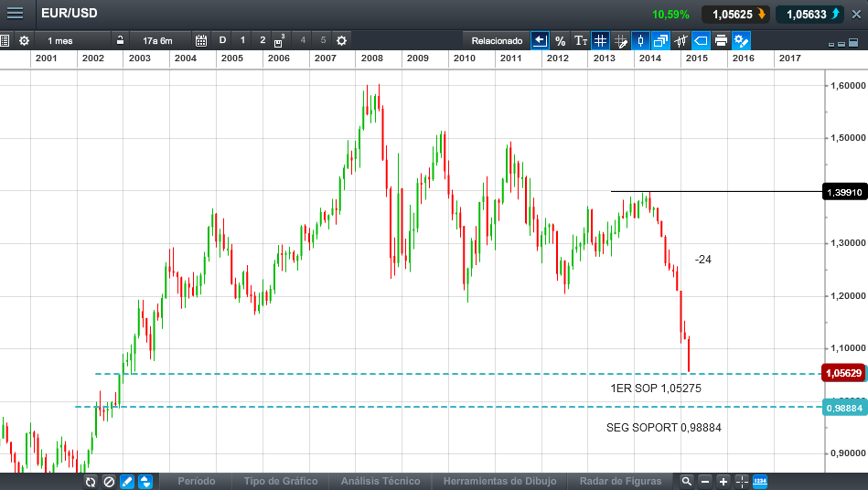Open the Herramientas de Dibujo menu
868x490 pixels.
pos(500,481)
